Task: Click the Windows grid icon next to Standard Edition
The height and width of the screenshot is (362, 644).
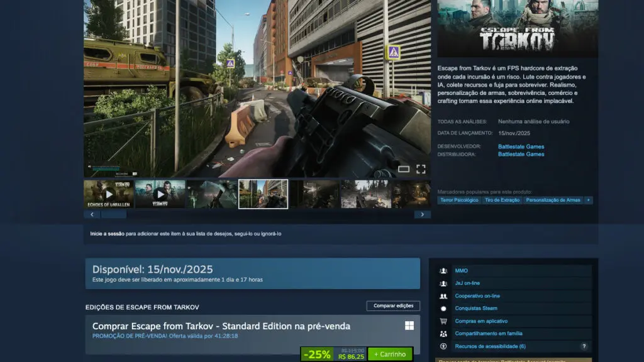Action: pyautogui.click(x=409, y=326)
